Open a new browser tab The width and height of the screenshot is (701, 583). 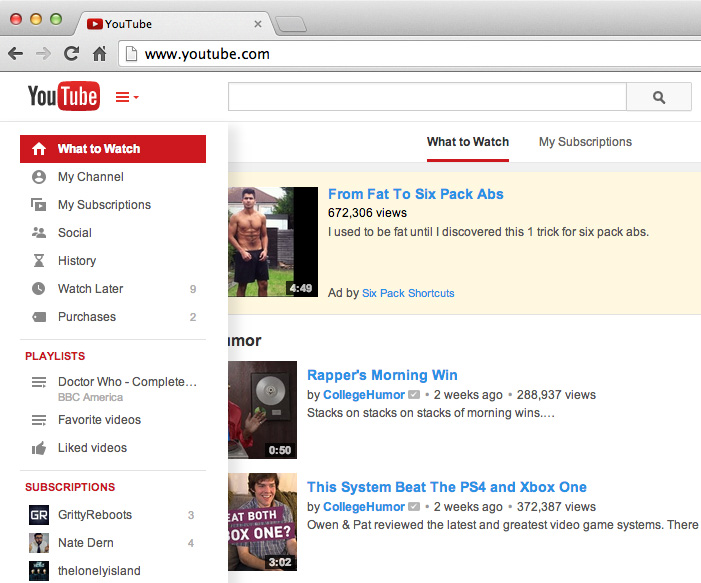tap(291, 25)
